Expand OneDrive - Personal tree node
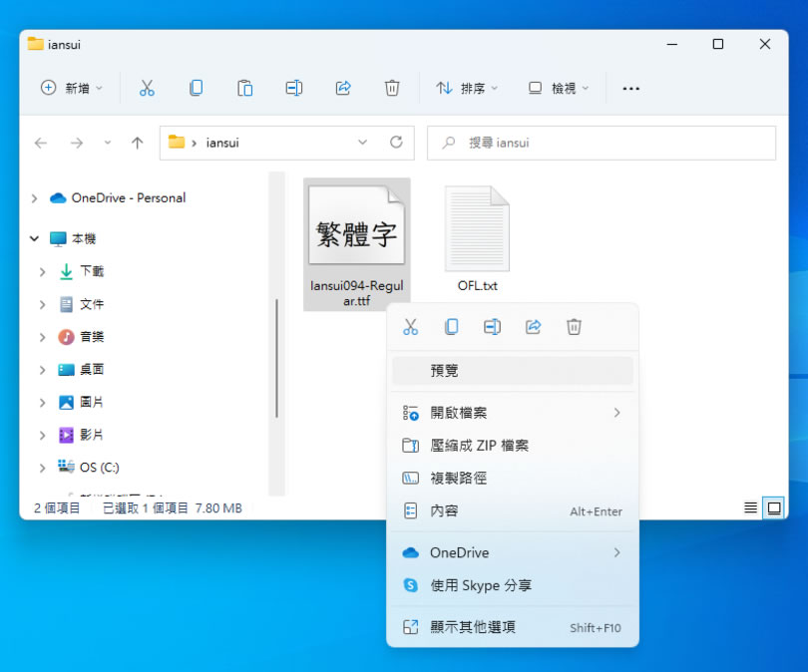 coord(34,198)
